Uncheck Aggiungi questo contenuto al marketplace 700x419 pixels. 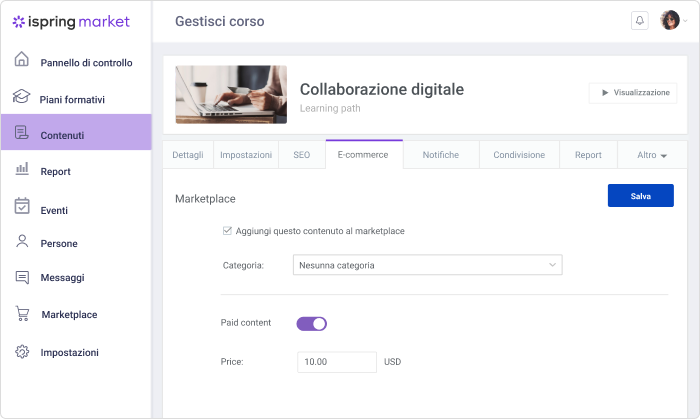point(227,231)
